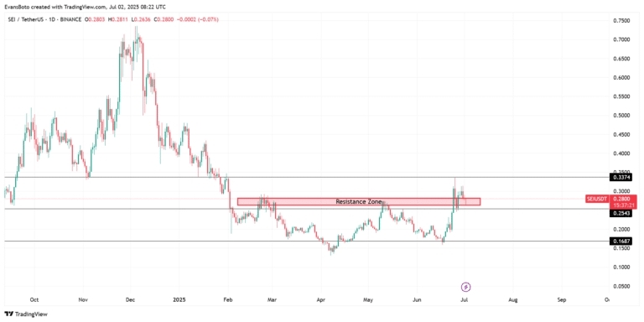Click the Dec label on time axis

[x=131, y=299]
